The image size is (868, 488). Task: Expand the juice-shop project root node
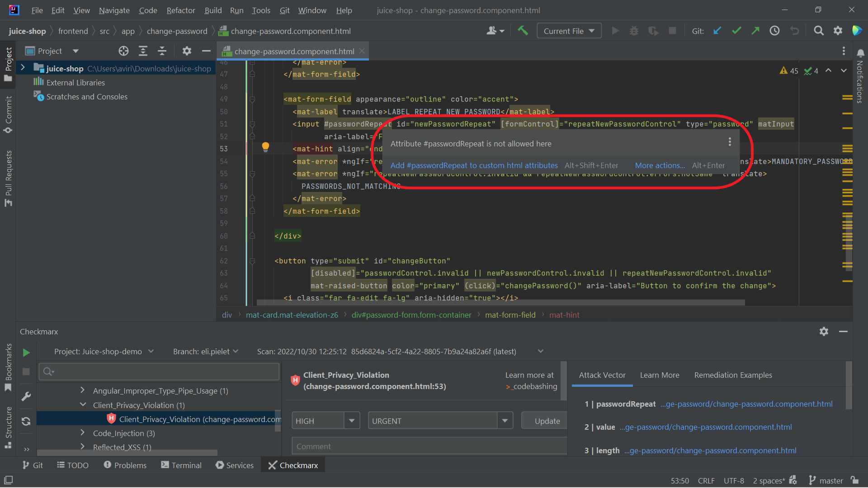[x=23, y=68]
